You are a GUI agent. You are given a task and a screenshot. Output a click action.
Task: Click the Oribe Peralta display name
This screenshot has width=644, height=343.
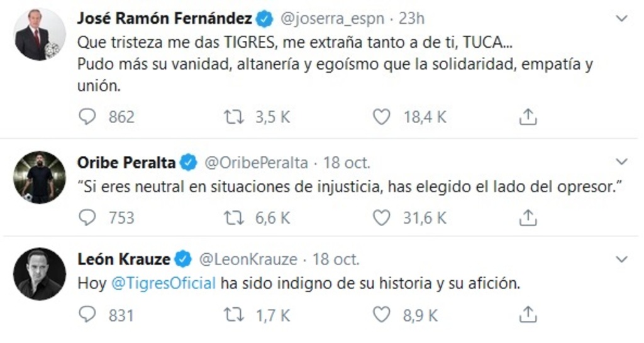126,163
